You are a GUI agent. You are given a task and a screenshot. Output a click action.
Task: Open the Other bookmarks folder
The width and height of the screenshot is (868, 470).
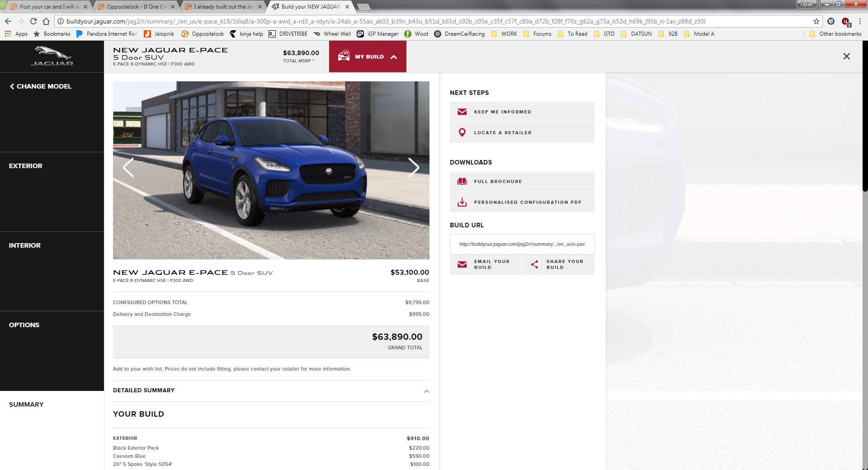[x=835, y=34]
